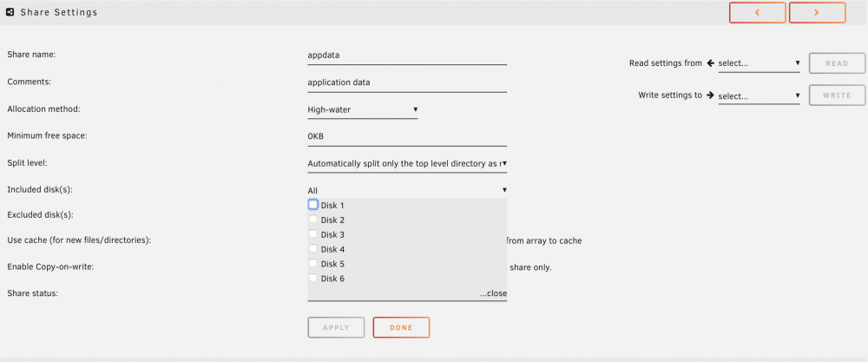
Task: Open the Split level dropdown
Action: [x=407, y=164]
